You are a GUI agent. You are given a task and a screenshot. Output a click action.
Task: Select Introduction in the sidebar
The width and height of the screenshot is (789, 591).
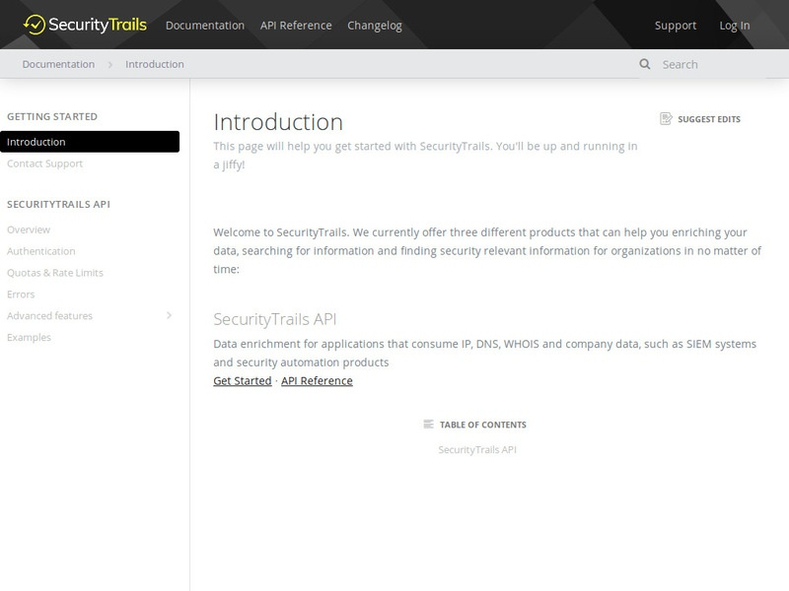(90, 142)
